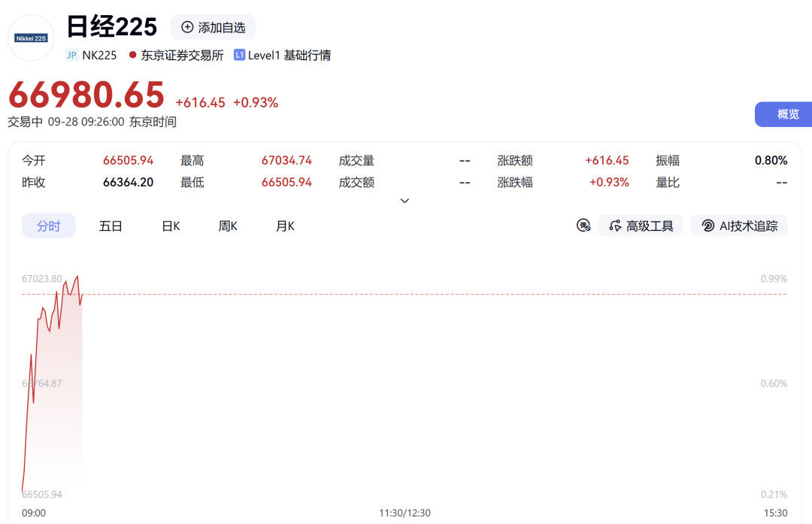Expand more quote details chevron
812x524 pixels.
(405, 201)
